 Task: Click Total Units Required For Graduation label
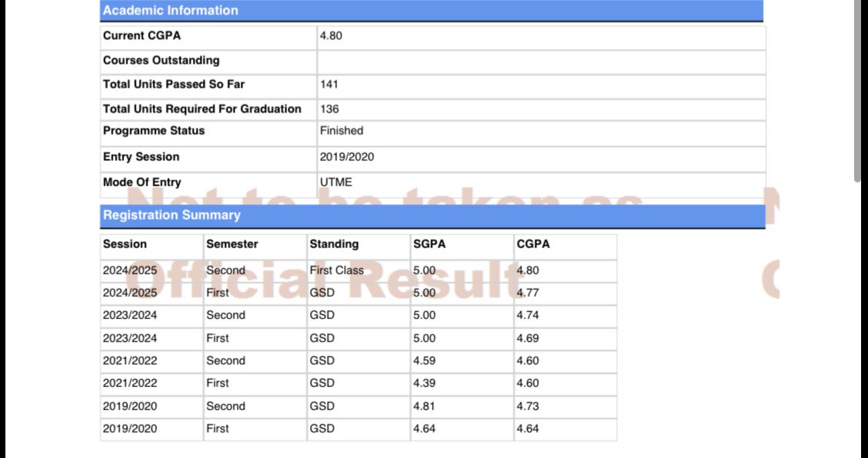click(202, 109)
